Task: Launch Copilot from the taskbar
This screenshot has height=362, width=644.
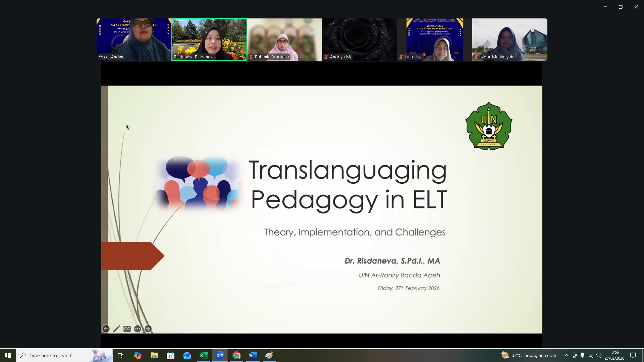Action: (x=138, y=355)
